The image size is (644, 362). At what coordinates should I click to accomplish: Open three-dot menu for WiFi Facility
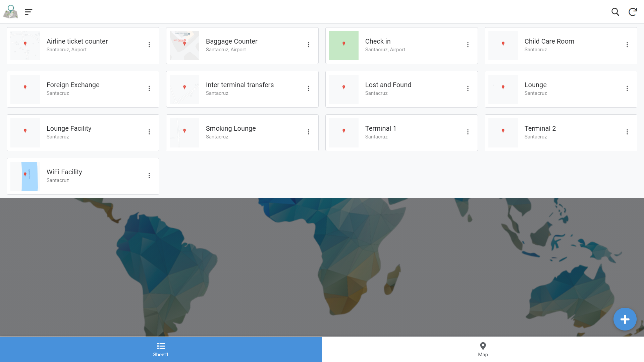(149, 176)
